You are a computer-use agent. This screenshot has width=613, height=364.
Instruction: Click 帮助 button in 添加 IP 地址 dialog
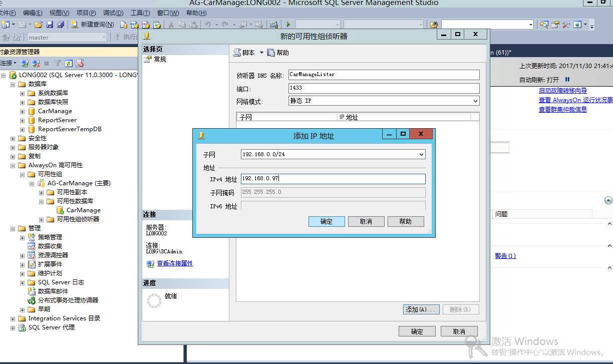point(406,221)
